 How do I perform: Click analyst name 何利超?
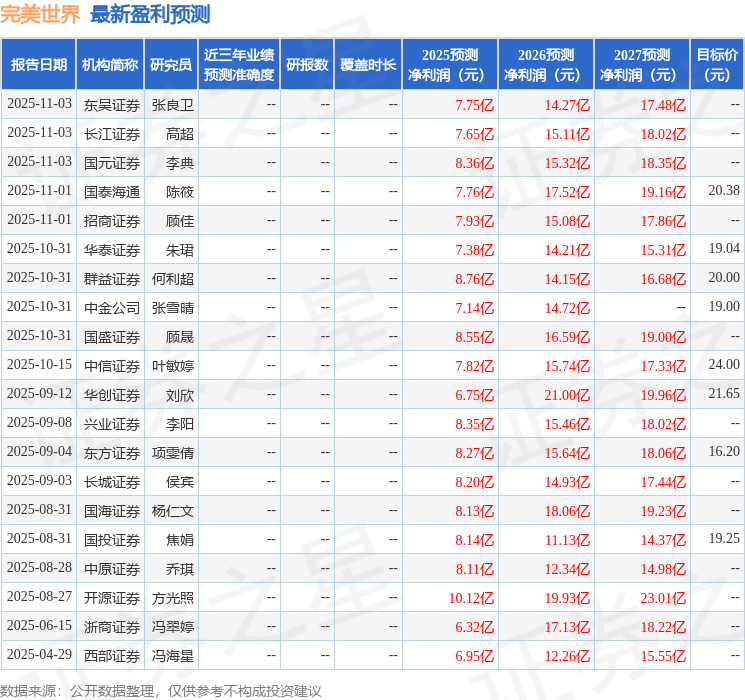(x=173, y=279)
